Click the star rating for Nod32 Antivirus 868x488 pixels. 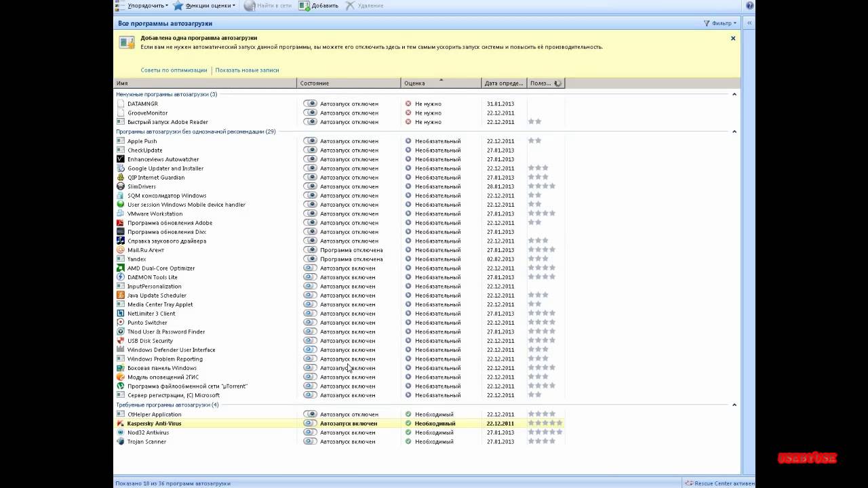tap(545, 432)
